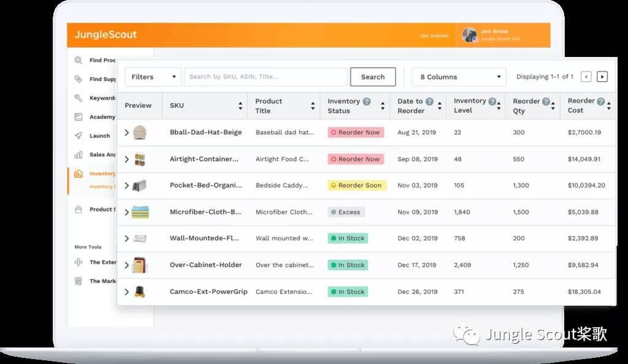Screen dimensions: 628x364
Task: Expand the Camco-Ext-PowerGrip row
Action: pos(126,292)
